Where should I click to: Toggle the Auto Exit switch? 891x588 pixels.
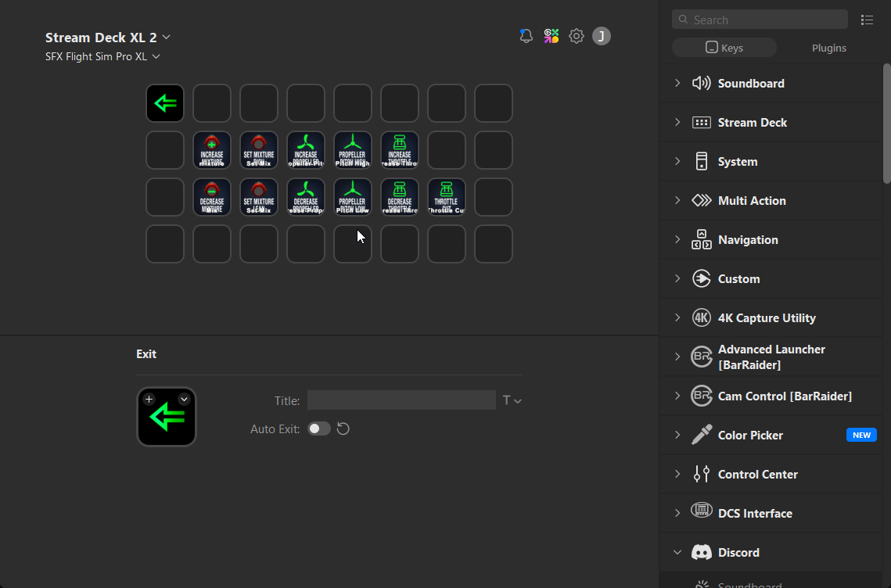coord(318,428)
